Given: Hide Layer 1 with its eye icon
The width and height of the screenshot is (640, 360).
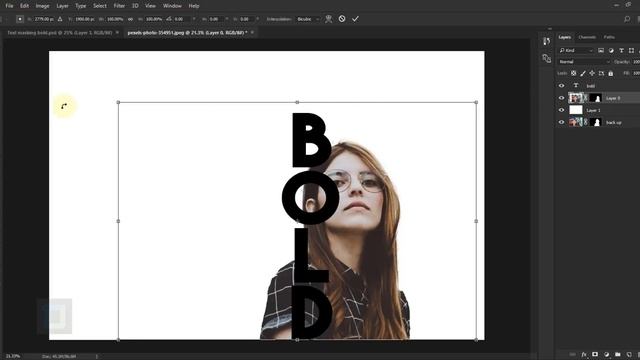Looking at the screenshot, I should pyautogui.click(x=562, y=110).
